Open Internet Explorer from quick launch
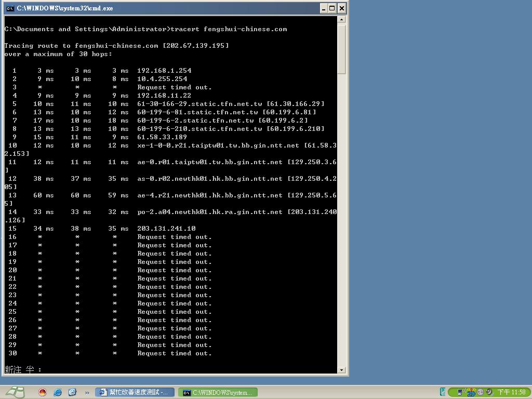 click(x=58, y=392)
